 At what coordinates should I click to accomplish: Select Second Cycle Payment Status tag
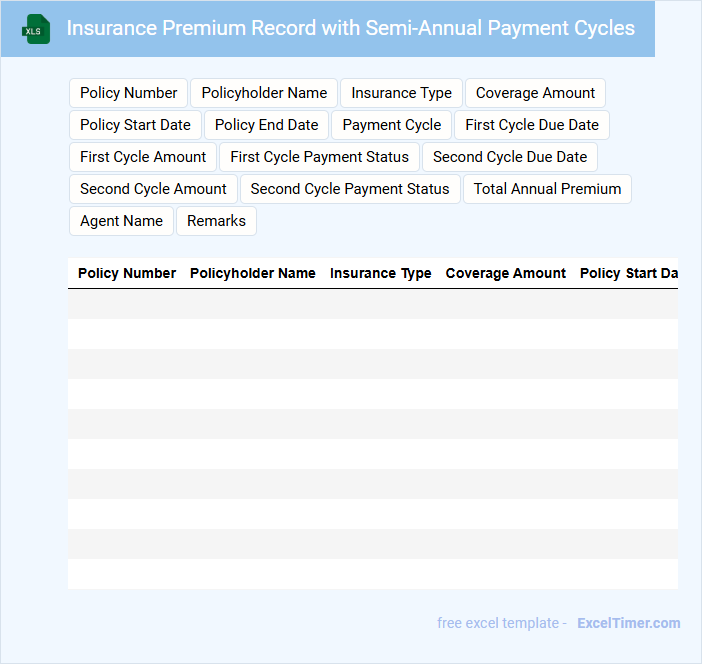click(x=350, y=189)
